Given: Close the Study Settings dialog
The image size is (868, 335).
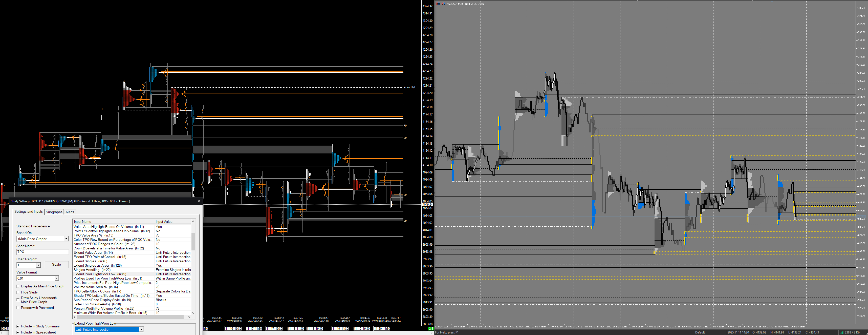Looking at the screenshot, I should [199, 201].
